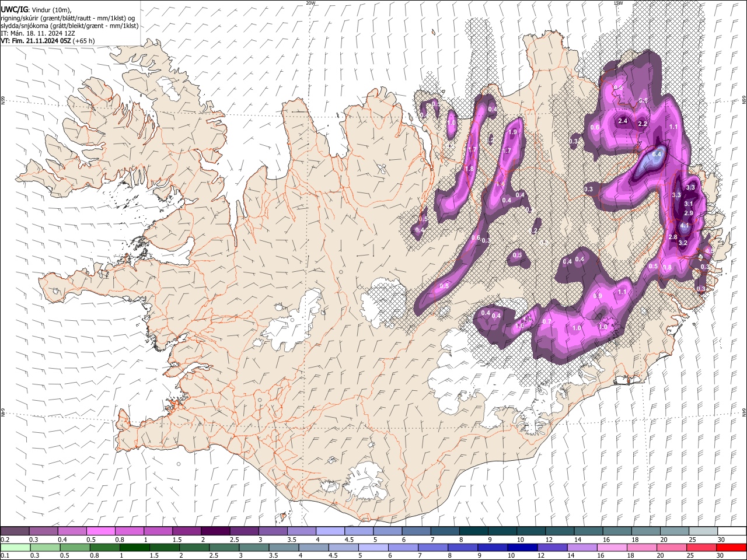Select the 3.2 value label on the map
747x560 pixels.
pyautogui.click(x=683, y=243)
